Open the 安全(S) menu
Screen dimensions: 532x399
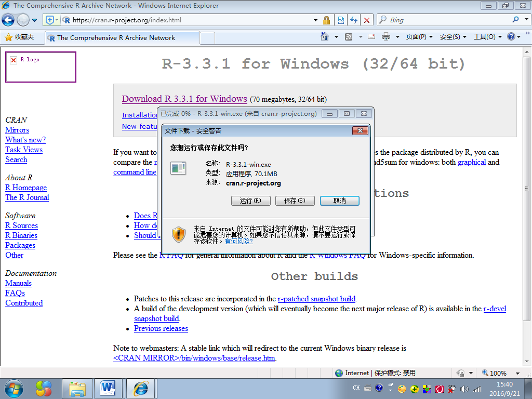453,37
